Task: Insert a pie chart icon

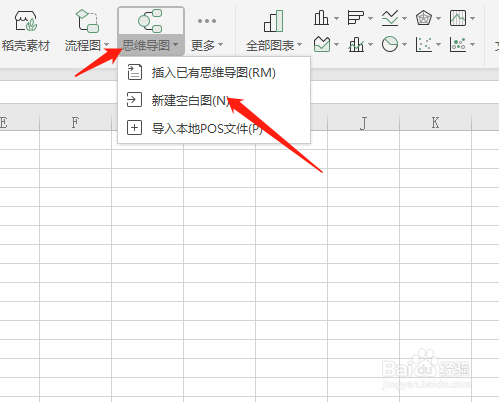Action: (x=390, y=44)
